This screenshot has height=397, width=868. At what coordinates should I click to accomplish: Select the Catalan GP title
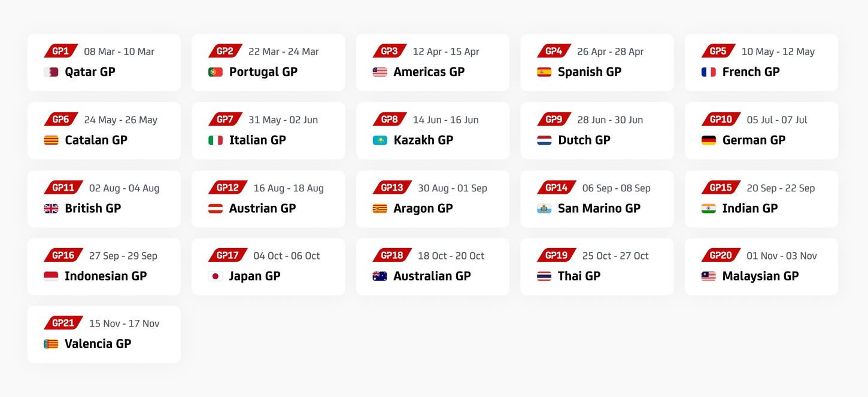coord(96,140)
